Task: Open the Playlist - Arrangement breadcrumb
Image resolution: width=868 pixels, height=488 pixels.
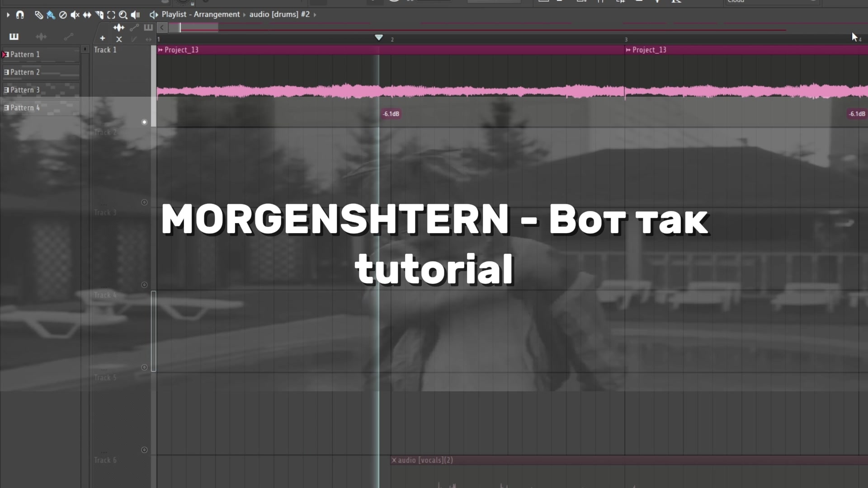Action: tap(201, 14)
